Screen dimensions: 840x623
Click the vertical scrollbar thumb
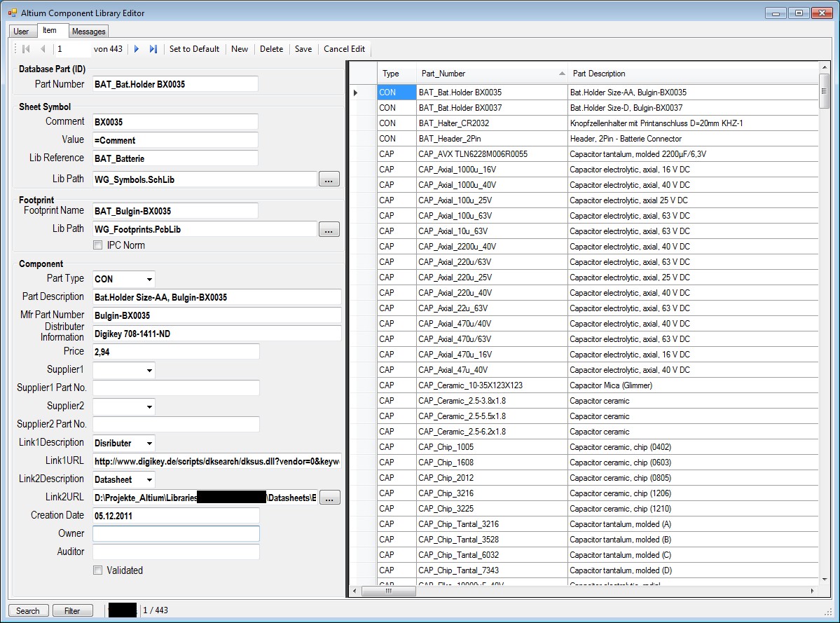(824, 91)
